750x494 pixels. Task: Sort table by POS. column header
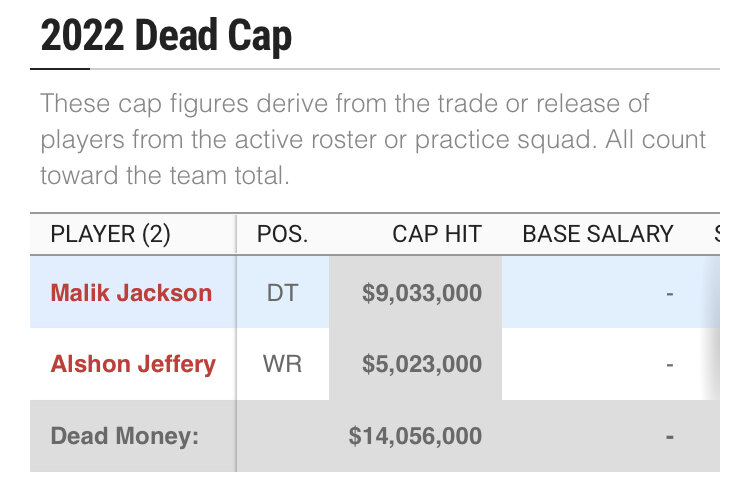click(282, 235)
